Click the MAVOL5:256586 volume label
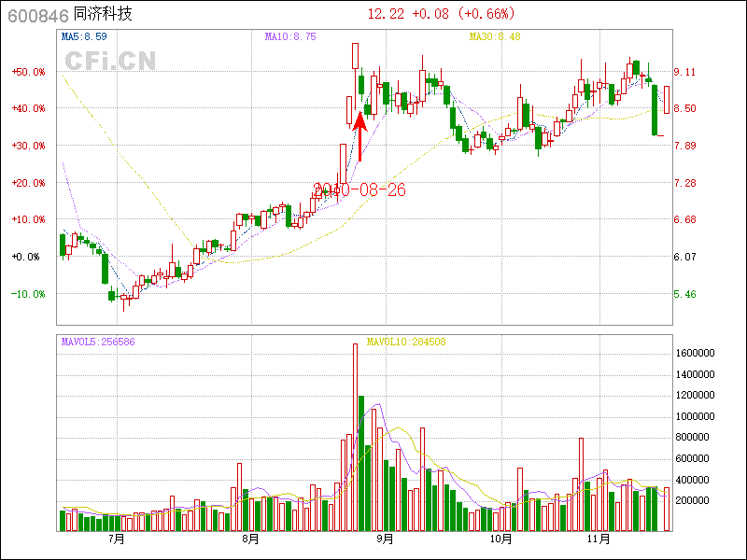This screenshot has height=560, width=747. click(98, 342)
